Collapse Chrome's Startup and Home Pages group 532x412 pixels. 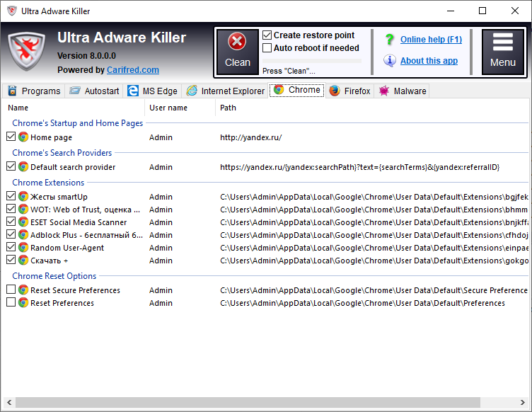click(77, 123)
